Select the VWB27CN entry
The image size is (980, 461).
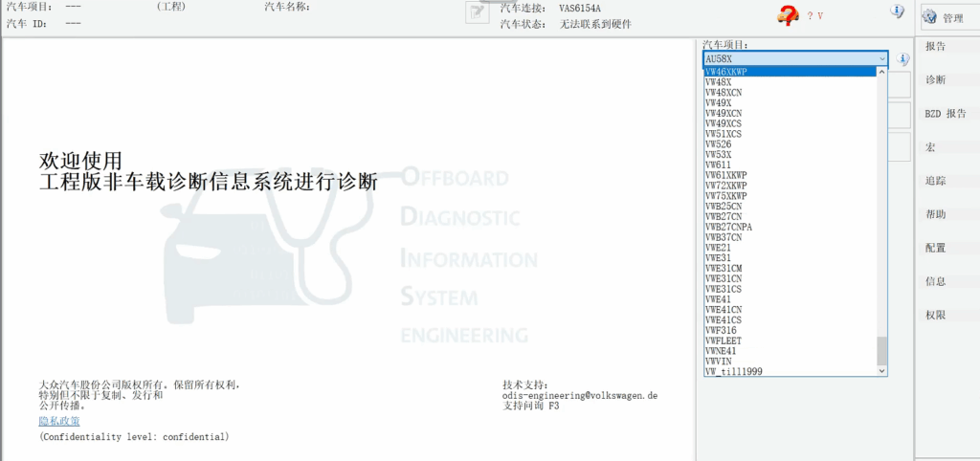pyautogui.click(x=790, y=216)
